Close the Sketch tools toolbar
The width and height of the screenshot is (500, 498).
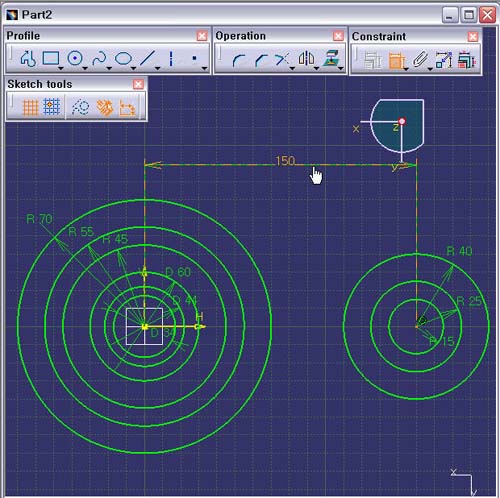pos(138,84)
